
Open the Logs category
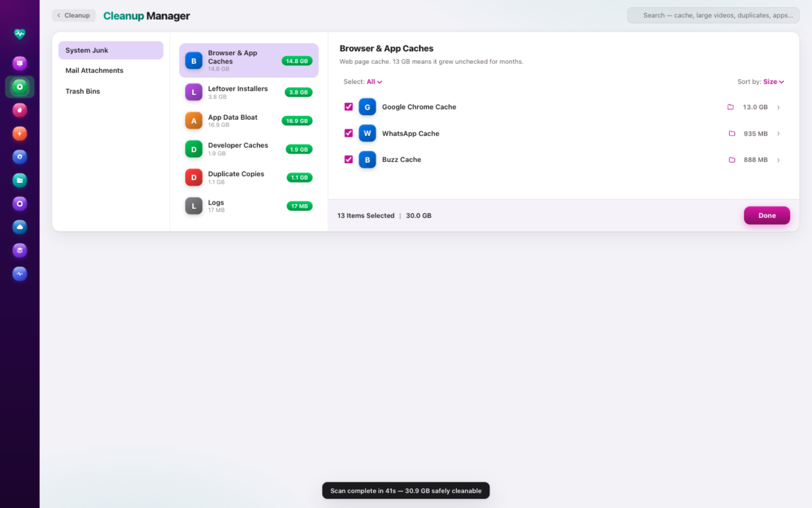pos(249,206)
